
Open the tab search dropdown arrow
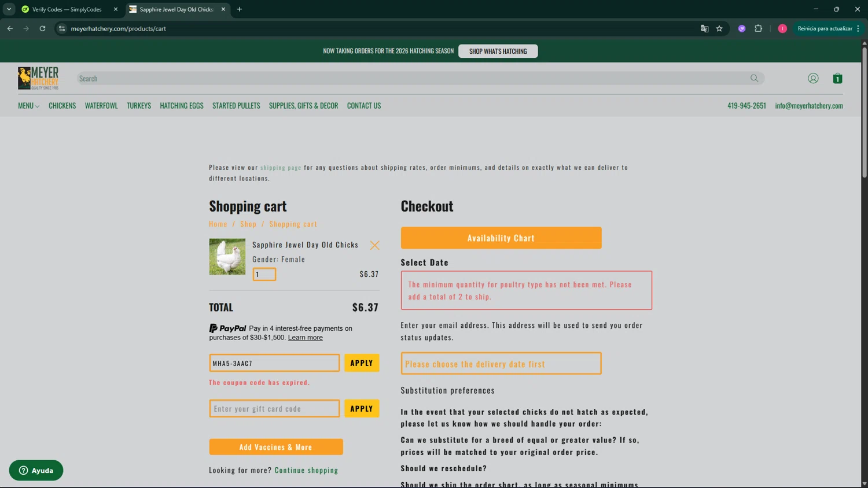(x=9, y=9)
